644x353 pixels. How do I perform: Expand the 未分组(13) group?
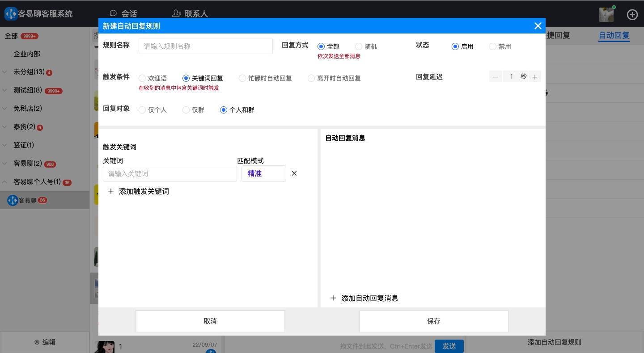pos(4,71)
